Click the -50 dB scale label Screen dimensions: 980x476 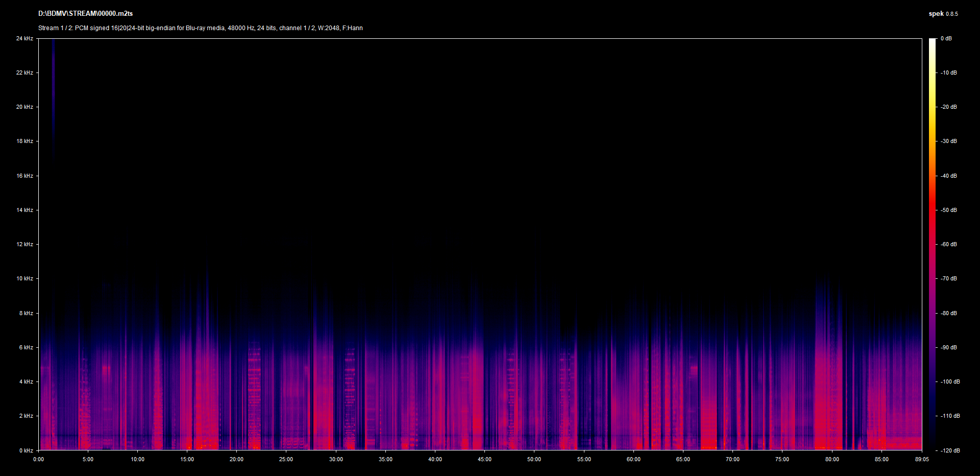948,210
